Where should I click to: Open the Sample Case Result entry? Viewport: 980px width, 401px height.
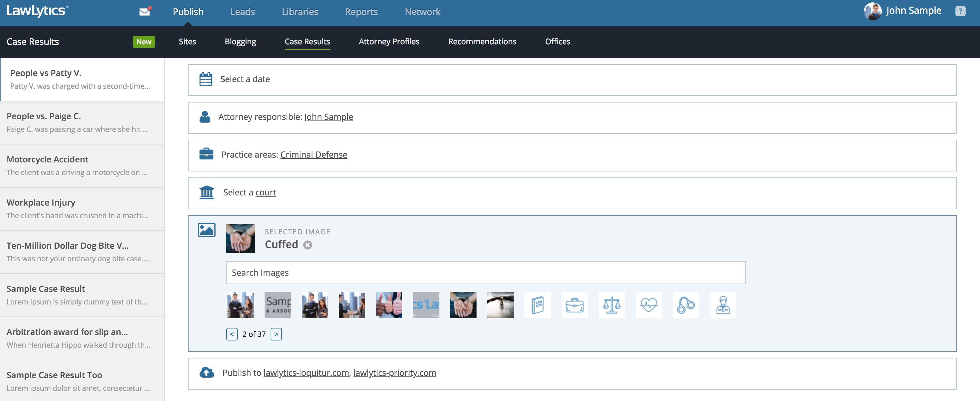82,295
